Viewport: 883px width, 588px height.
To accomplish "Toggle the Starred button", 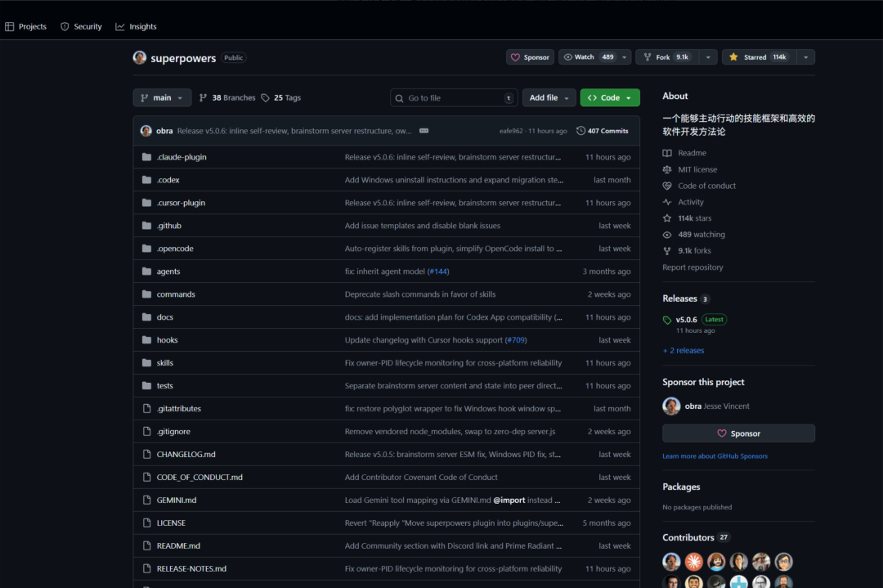I will pos(759,57).
